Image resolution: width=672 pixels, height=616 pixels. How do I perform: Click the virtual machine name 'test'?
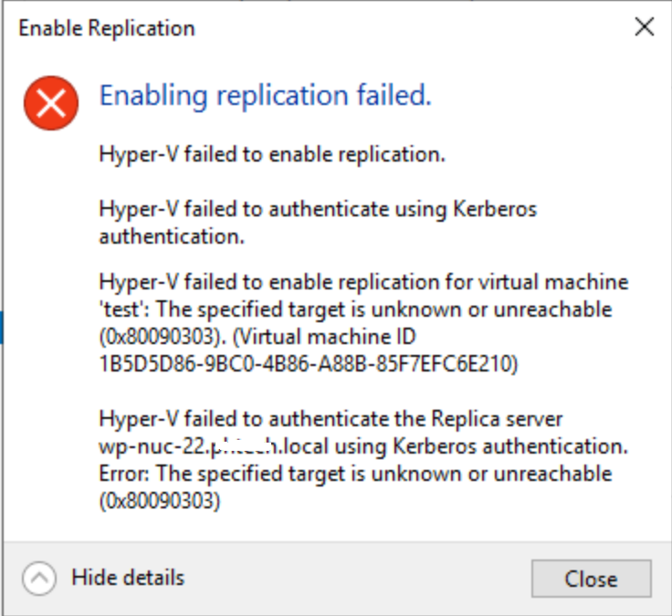tap(123, 309)
